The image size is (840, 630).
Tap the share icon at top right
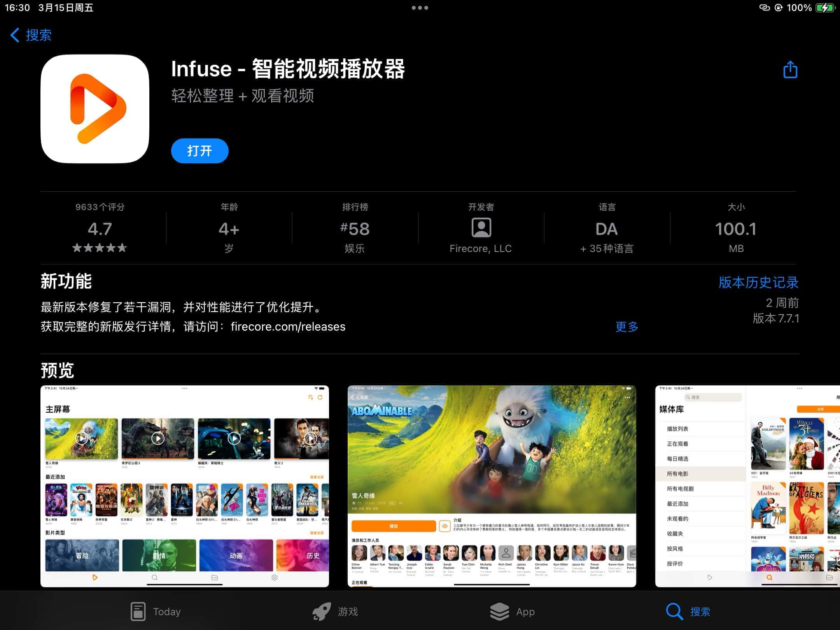point(790,70)
